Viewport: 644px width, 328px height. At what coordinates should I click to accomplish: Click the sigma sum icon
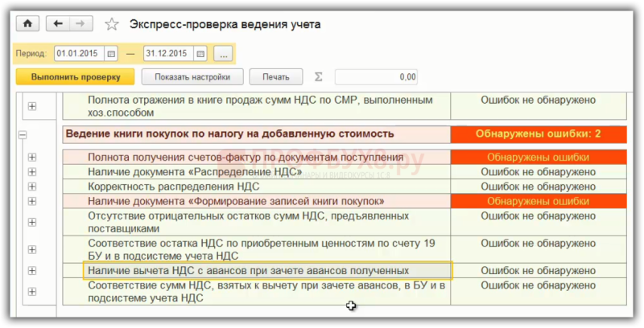pos(318,76)
